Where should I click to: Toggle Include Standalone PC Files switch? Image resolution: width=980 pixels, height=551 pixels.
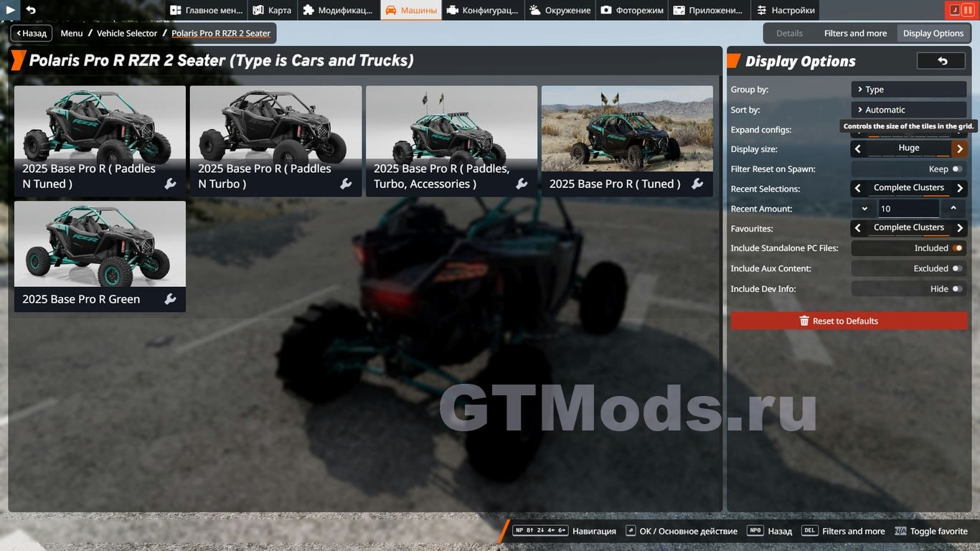956,248
